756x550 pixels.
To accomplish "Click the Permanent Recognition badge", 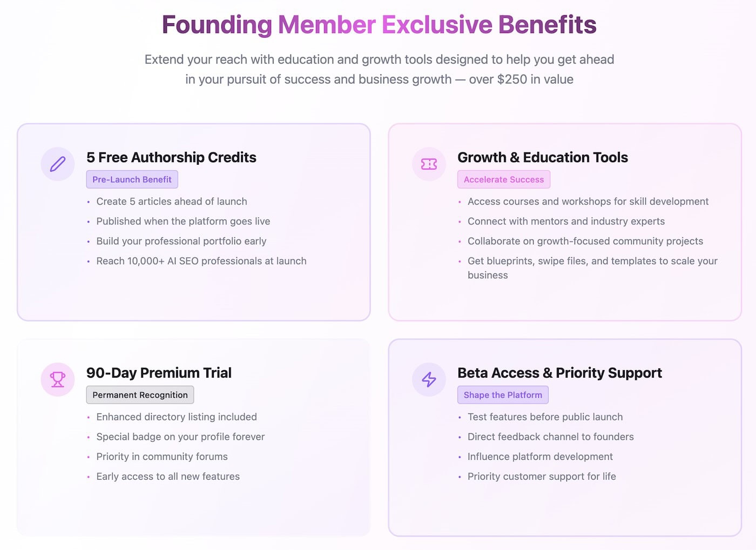I will (x=140, y=395).
